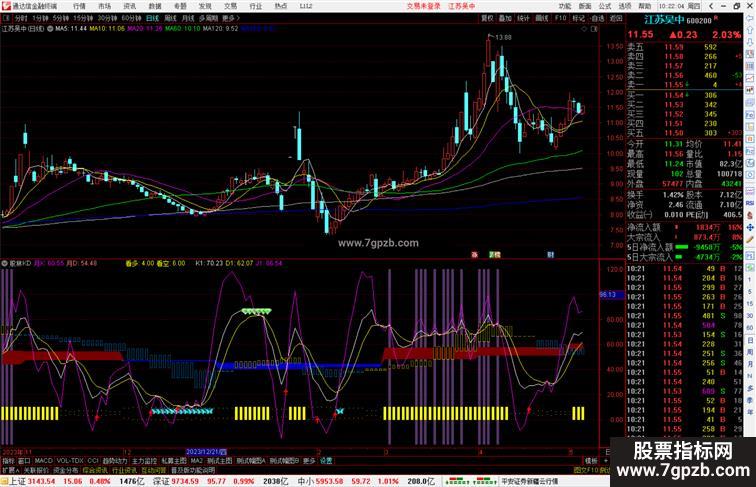Switch chart to 1分钟 period
This screenshot has width=756, height=487.
point(40,18)
